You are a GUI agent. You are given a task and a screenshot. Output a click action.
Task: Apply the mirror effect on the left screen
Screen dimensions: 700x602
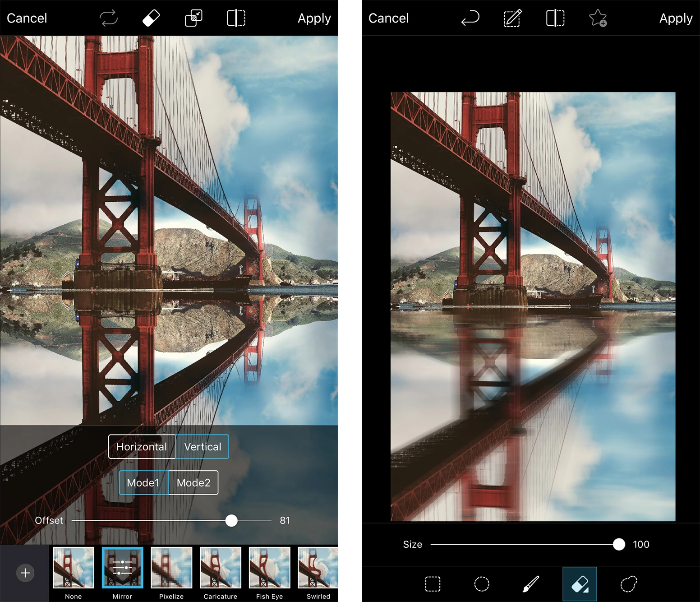pyautogui.click(x=314, y=18)
